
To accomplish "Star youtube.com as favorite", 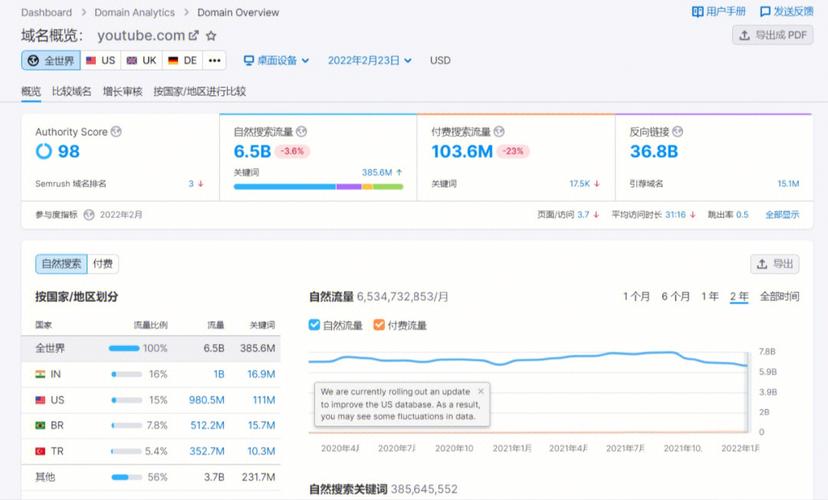I will [211, 35].
